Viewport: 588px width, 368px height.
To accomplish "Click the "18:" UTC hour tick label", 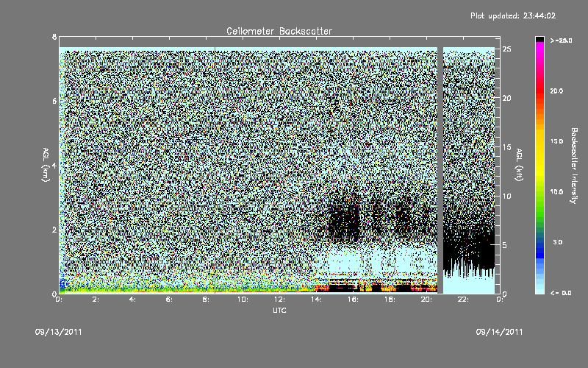I will coord(390,300).
